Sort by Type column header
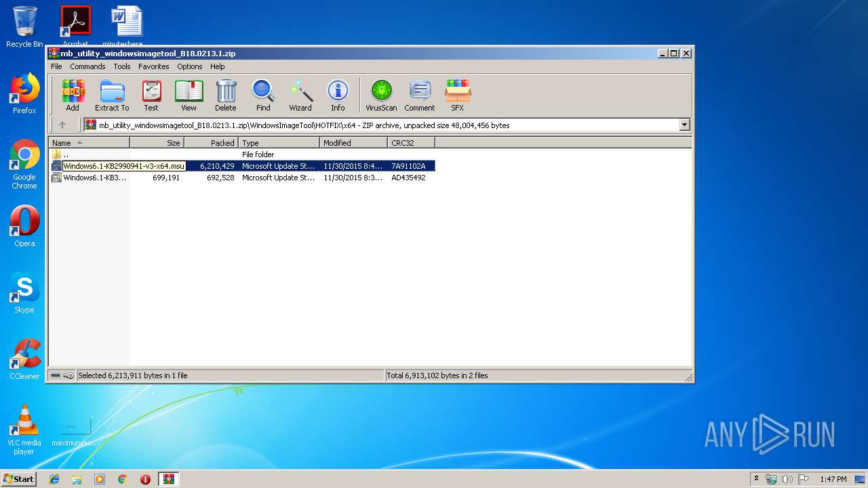The width and height of the screenshot is (868, 488). (x=279, y=143)
